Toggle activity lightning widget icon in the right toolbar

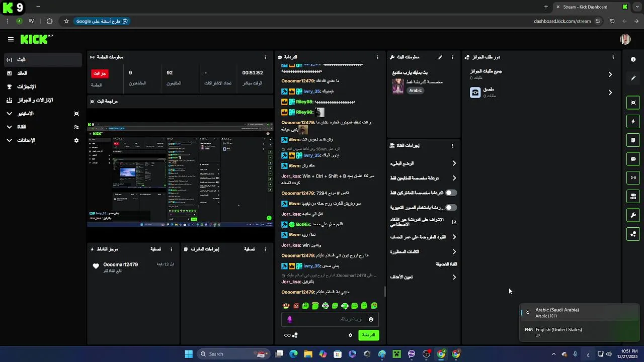tap(633, 122)
